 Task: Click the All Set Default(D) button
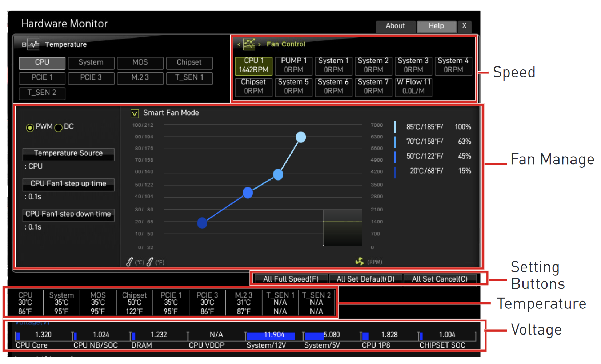tap(365, 279)
